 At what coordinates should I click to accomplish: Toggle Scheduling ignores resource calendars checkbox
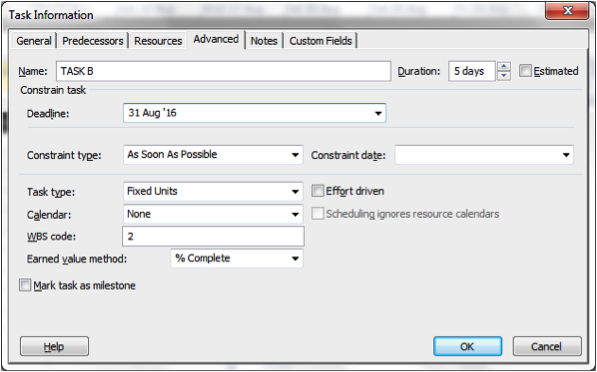click(318, 214)
